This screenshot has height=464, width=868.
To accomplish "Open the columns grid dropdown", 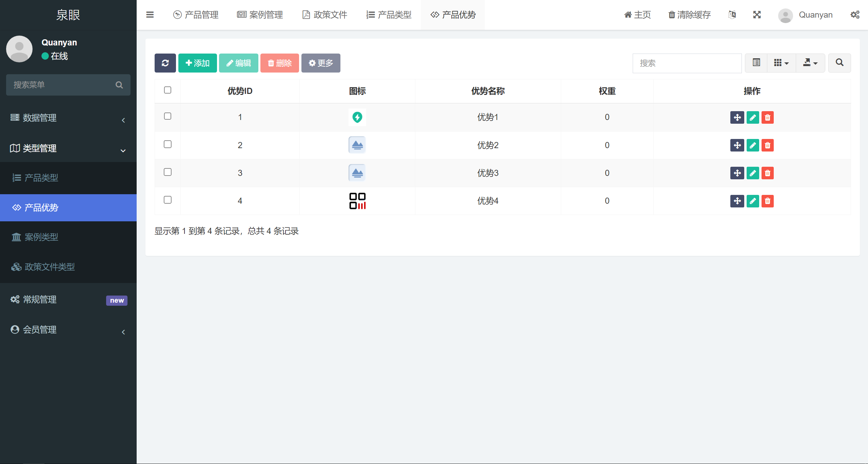I will pos(781,63).
